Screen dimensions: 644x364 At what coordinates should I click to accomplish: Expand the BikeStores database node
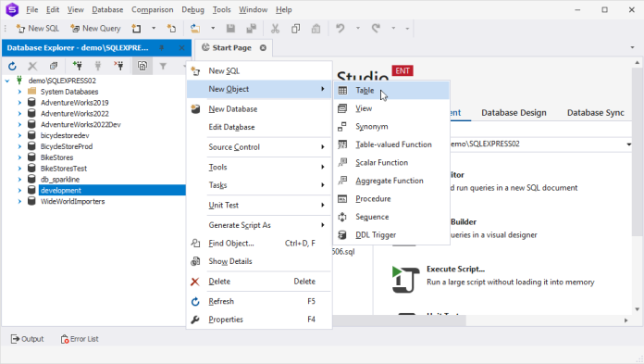(x=19, y=157)
